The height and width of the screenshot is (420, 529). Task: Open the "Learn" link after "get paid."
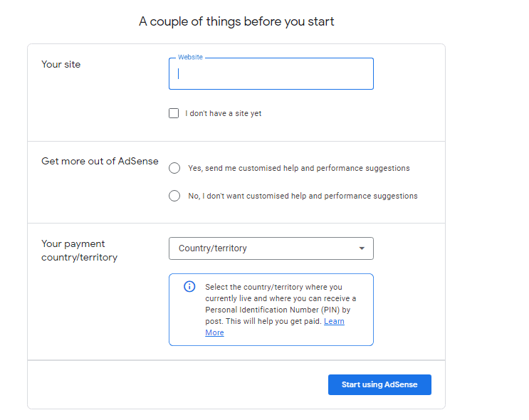[334, 321]
